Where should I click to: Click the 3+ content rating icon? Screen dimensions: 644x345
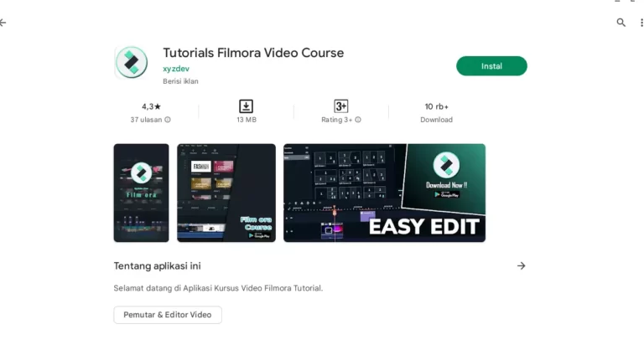click(341, 106)
